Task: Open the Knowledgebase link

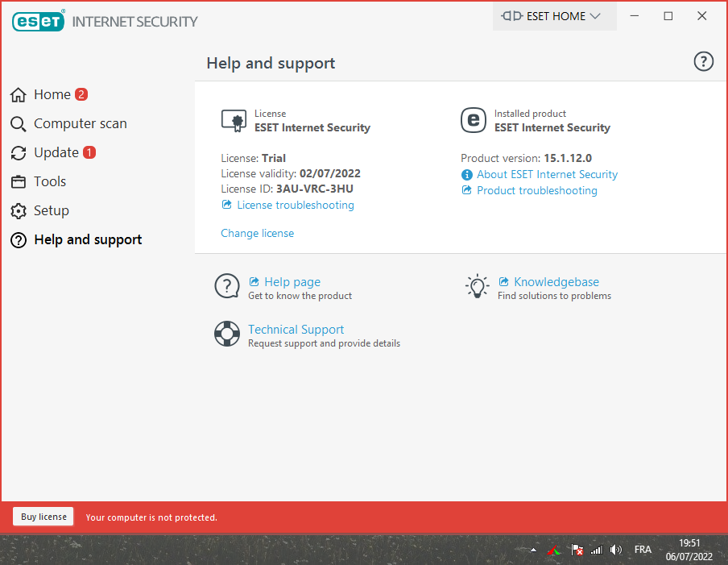Action: click(x=556, y=282)
